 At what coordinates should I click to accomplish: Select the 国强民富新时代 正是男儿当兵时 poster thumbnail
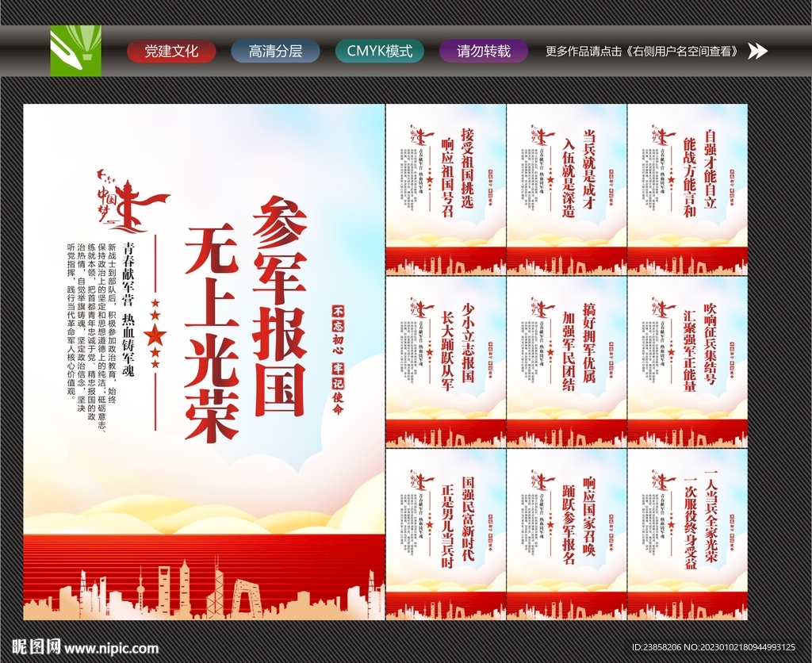[446, 535]
